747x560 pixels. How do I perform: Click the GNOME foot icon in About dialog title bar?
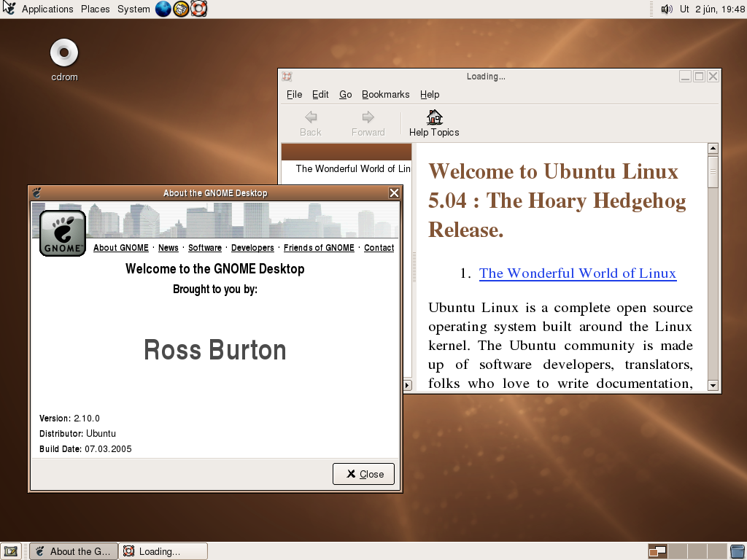pos(36,192)
